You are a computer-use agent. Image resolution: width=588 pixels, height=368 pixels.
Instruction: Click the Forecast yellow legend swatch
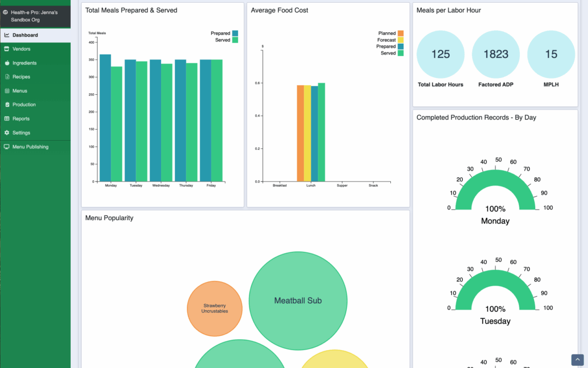click(401, 40)
